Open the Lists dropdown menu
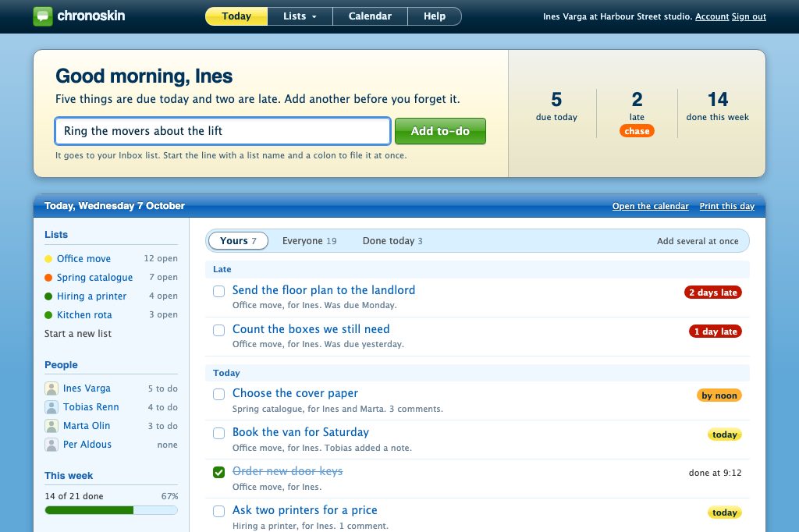This screenshot has height=532, width=799. point(300,16)
